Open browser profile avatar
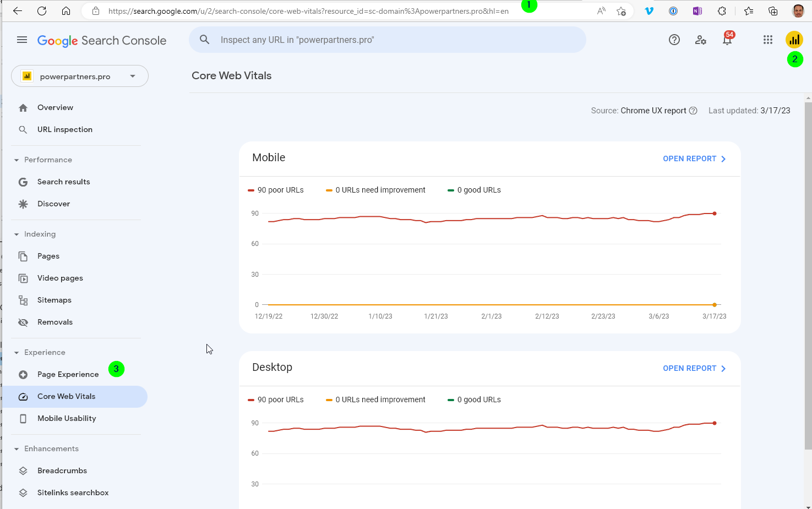 point(798,11)
